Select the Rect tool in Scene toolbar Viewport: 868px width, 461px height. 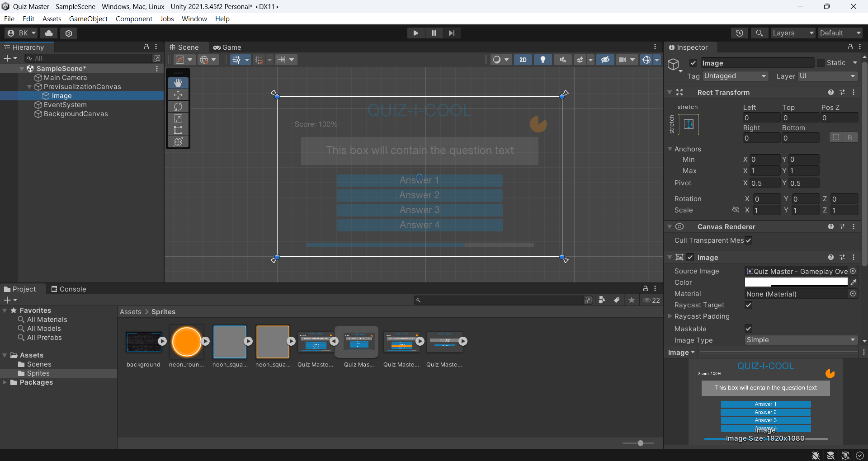(x=178, y=130)
